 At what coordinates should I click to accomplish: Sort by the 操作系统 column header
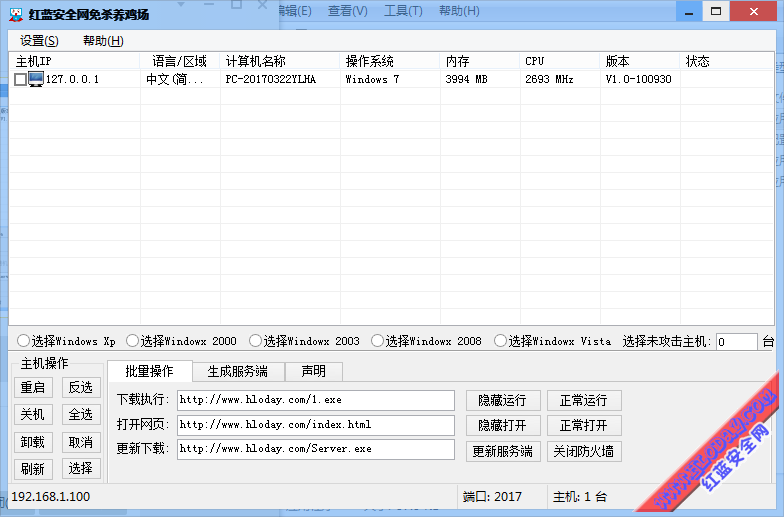(x=390, y=61)
